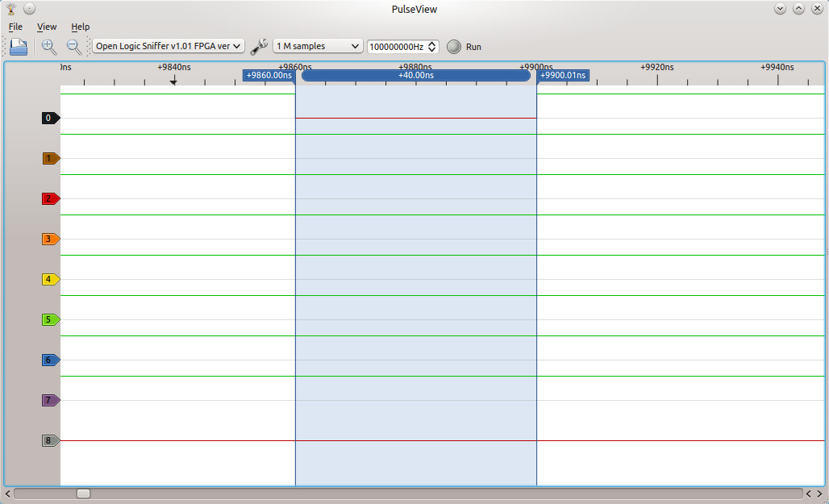829x504 pixels.
Task: Maximize the PulseView window
Action: (799, 8)
